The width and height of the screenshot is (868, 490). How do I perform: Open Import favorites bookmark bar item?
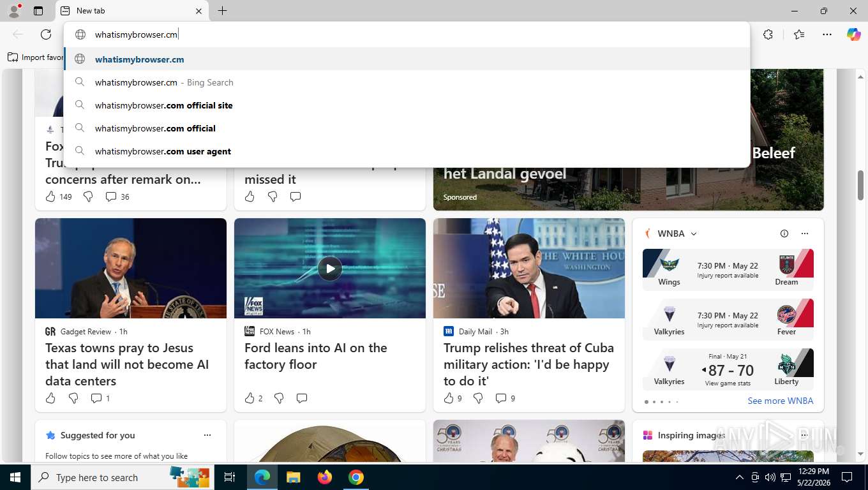[36, 57]
